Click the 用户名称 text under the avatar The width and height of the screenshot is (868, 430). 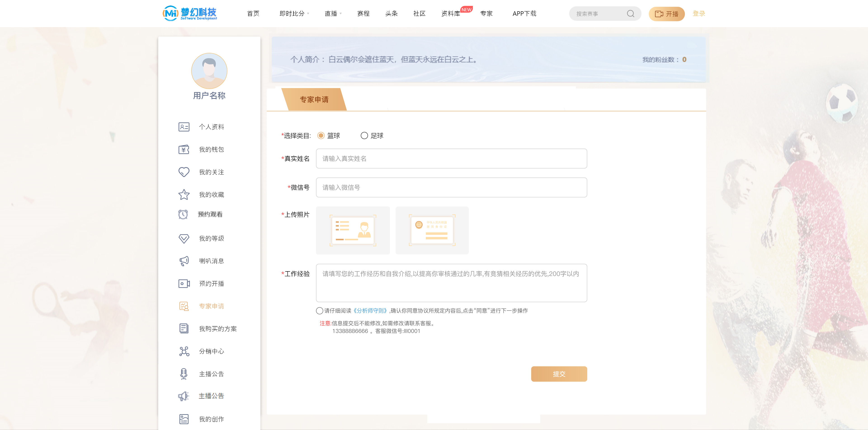pyautogui.click(x=209, y=96)
